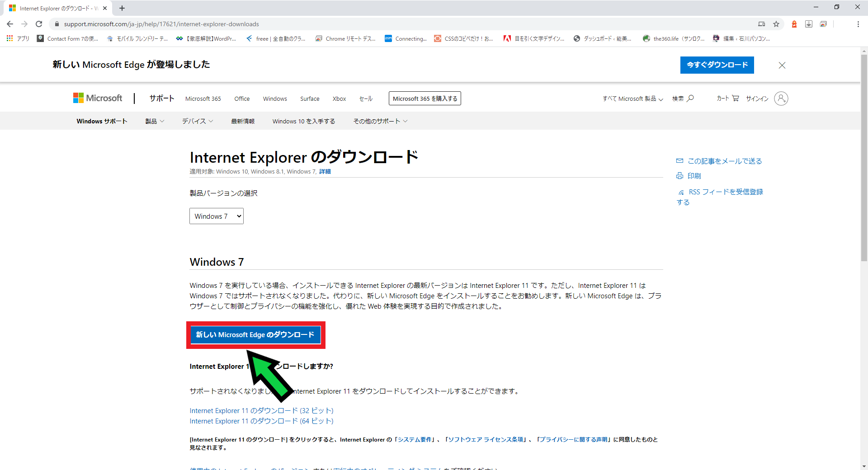Open the システム要件 link
Screen dimensions: 868x470
tap(415, 439)
